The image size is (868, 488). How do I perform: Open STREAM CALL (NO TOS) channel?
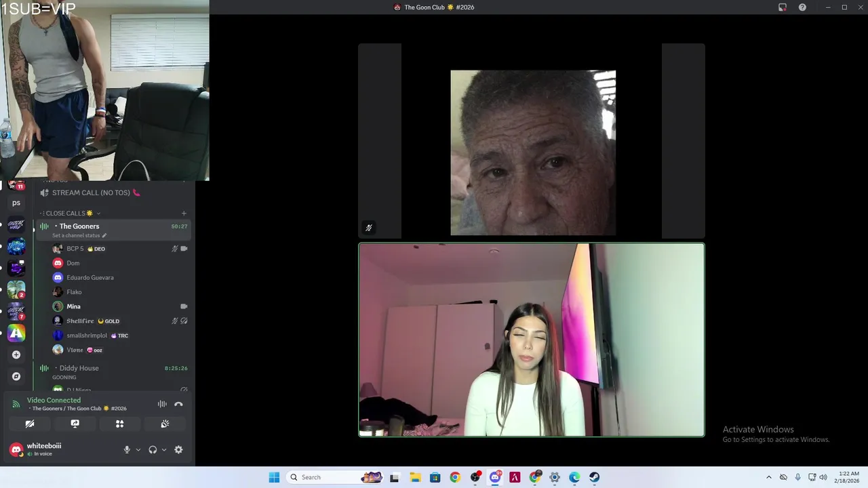pyautogui.click(x=91, y=192)
